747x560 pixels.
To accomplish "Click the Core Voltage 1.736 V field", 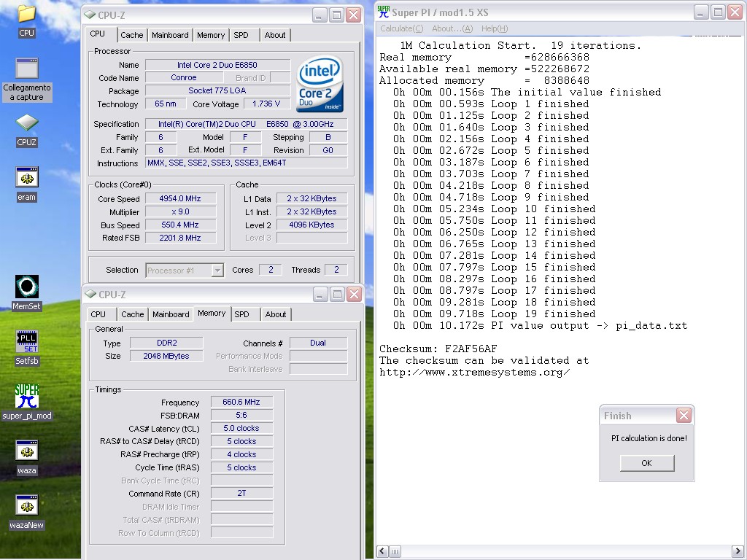I will 266,104.
